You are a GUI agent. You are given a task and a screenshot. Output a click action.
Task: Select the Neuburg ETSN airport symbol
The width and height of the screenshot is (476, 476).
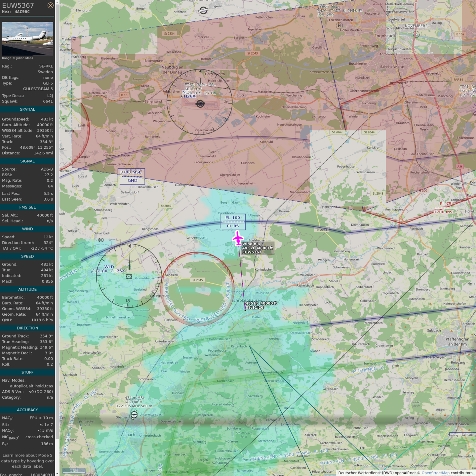click(x=200, y=104)
